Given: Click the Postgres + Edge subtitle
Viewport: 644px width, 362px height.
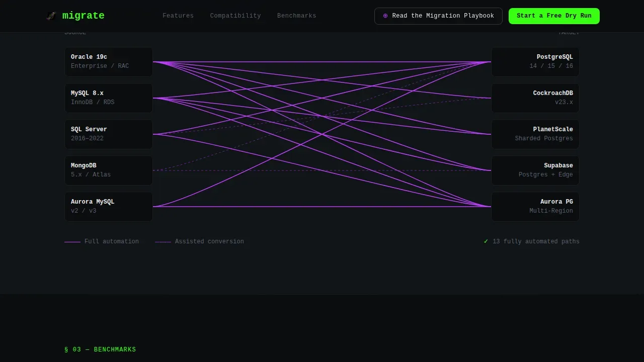Looking at the screenshot, I should [546, 174].
